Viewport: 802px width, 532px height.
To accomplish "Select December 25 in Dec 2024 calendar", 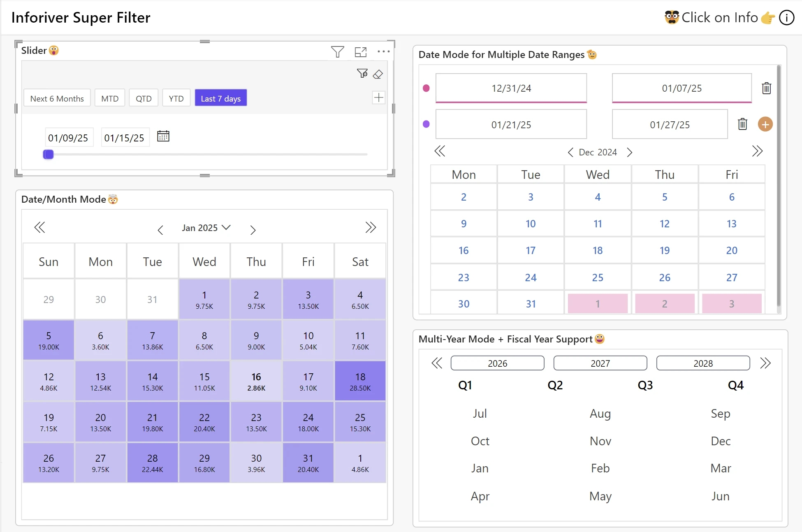I will coord(598,278).
